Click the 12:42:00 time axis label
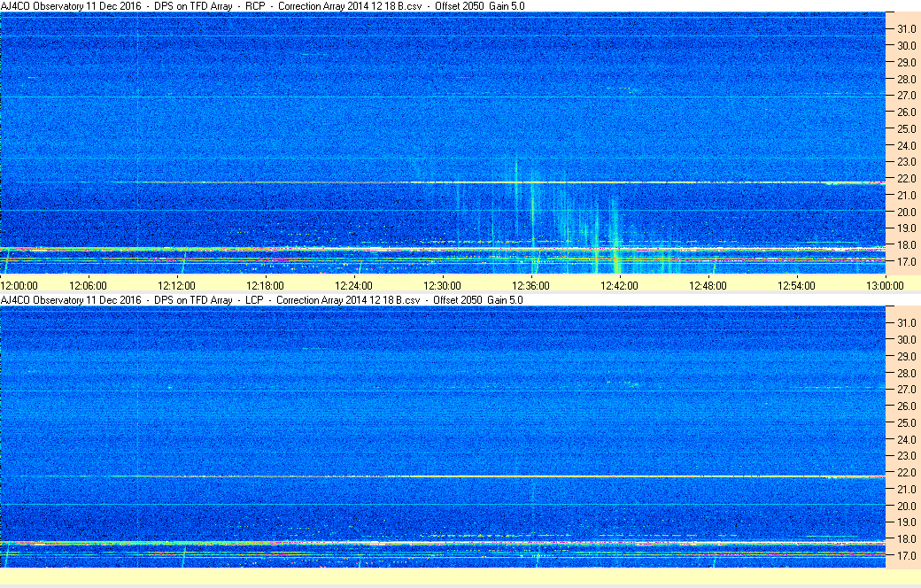Viewport: 921px width, 588px height. pyautogui.click(x=619, y=285)
